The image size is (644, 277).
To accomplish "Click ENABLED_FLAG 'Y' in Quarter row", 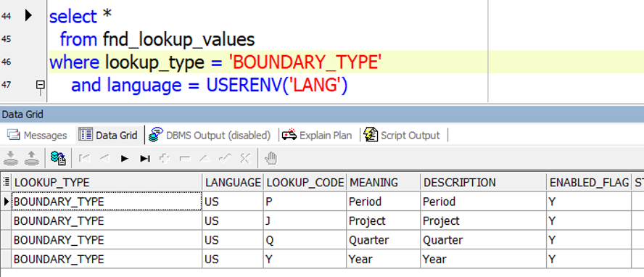I will [x=589, y=240].
